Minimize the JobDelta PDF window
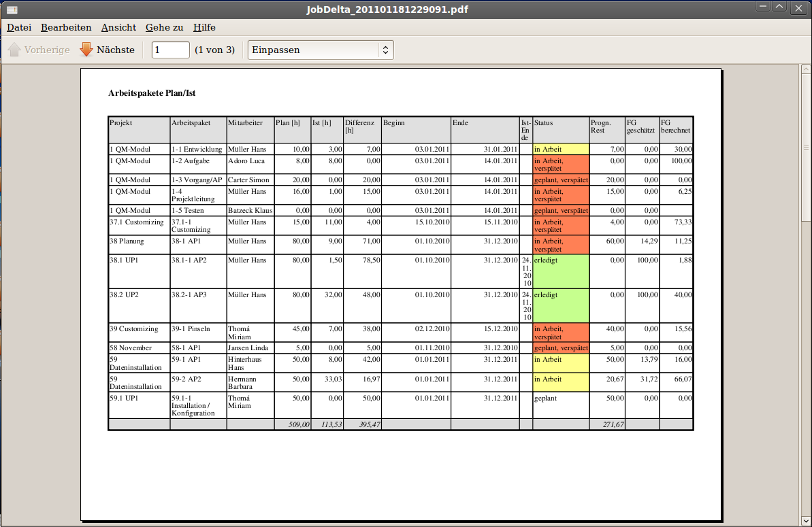This screenshot has width=812, height=527. tap(762, 7)
